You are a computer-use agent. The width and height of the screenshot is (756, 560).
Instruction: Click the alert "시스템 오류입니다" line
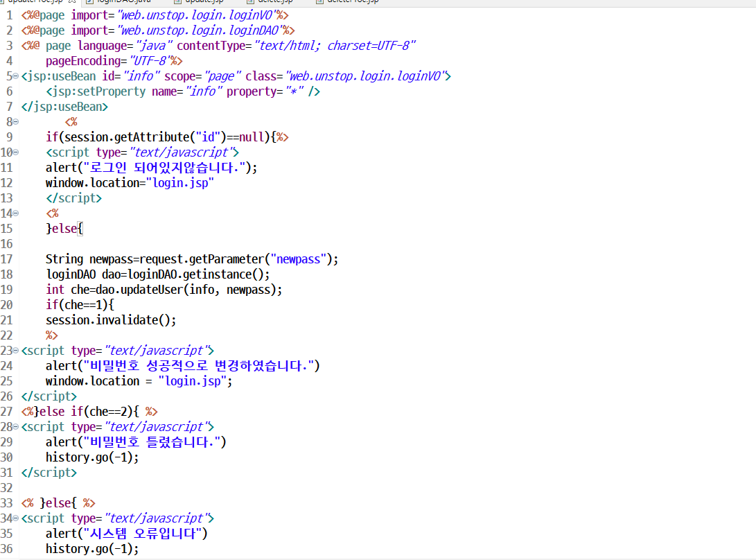pos(127,534)
